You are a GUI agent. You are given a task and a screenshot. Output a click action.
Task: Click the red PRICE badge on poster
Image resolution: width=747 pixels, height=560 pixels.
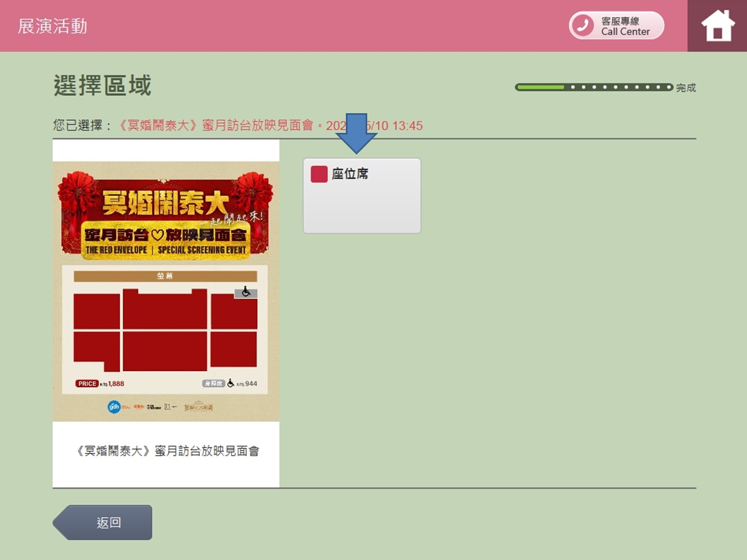tap(87, 383)
